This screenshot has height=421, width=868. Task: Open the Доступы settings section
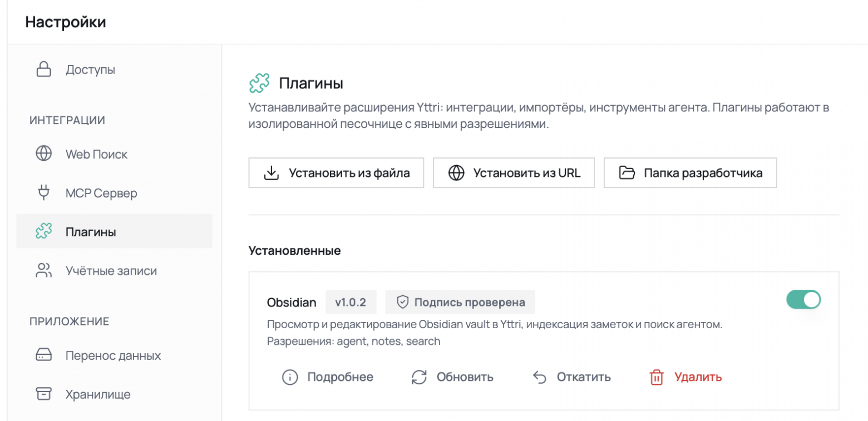click(x=115, y=70)
